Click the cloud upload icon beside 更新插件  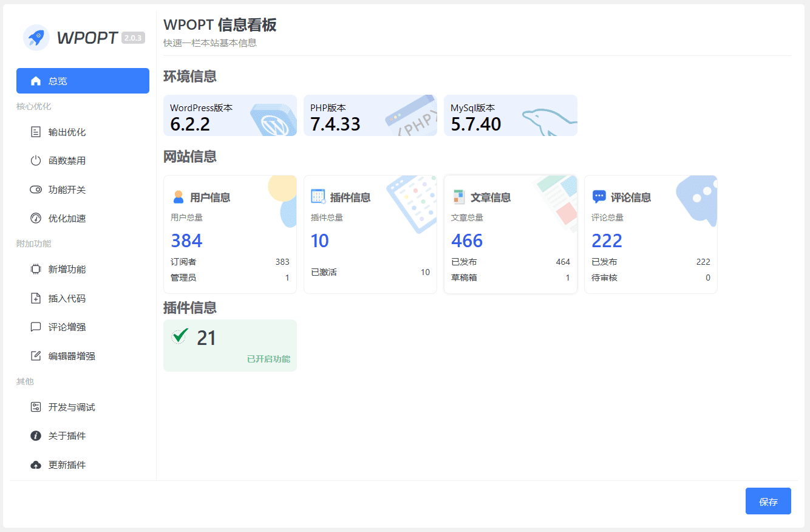click(36, 465)
